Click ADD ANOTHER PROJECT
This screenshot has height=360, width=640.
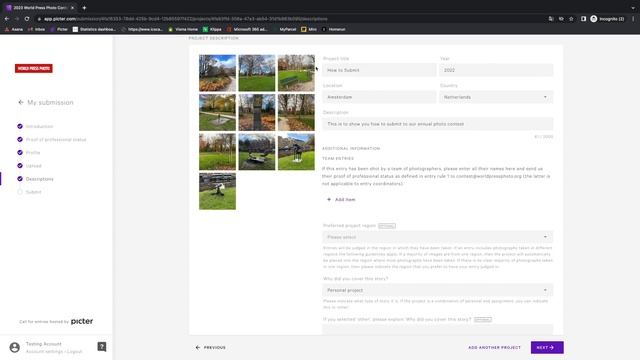click(494, 347)
